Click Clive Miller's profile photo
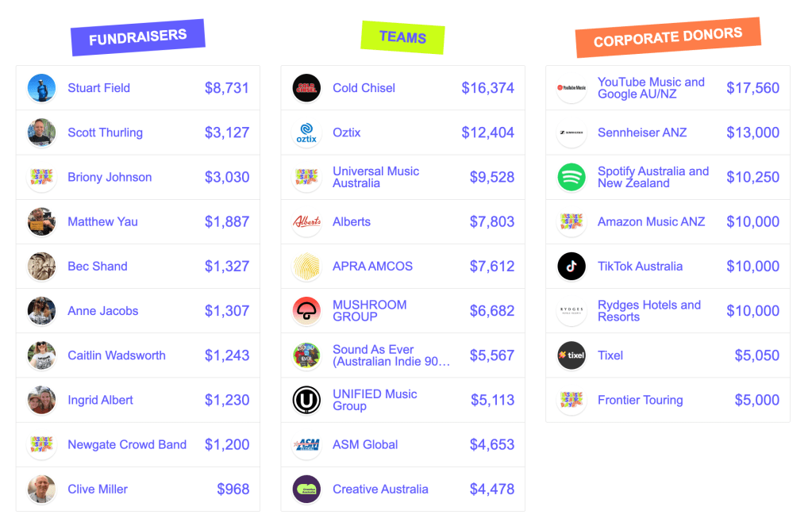 pyautogui.click(x=41, y=490)
